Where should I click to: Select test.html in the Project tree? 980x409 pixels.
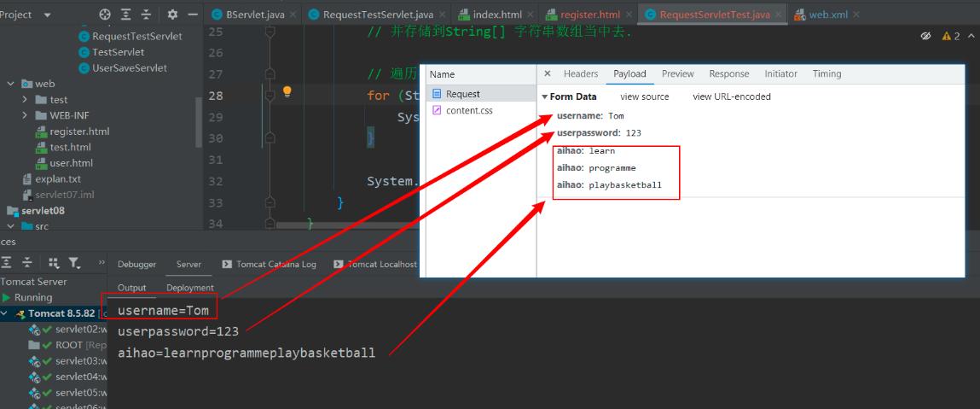point(71,147)
